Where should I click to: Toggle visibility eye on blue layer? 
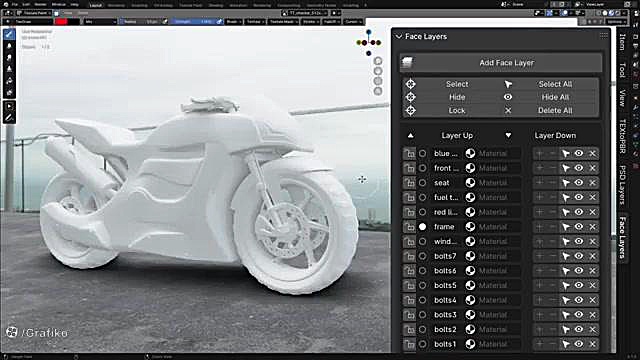click(x=579, y=153)
